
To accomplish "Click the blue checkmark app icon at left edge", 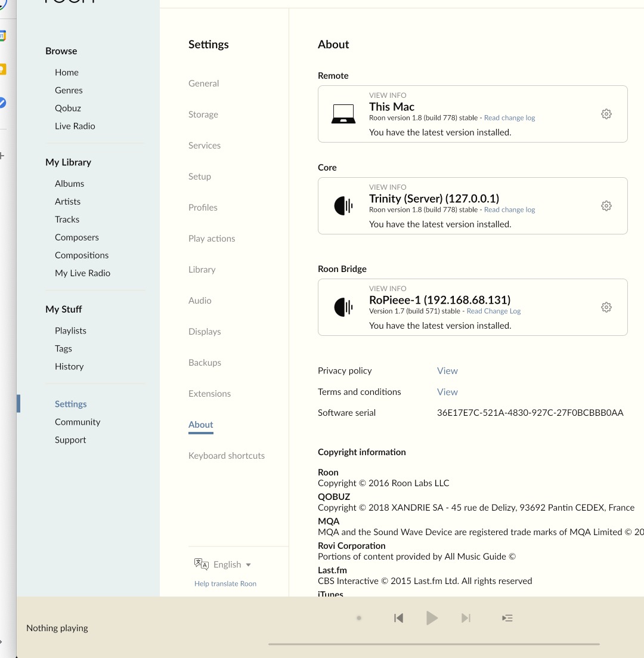I will [x=2, y=103].
